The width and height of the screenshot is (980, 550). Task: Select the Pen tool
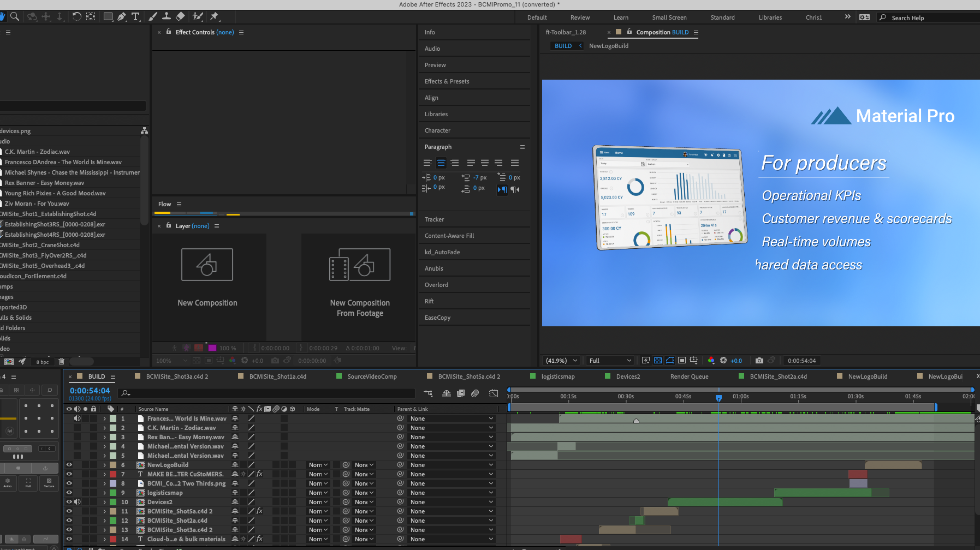tap(122, 17)
